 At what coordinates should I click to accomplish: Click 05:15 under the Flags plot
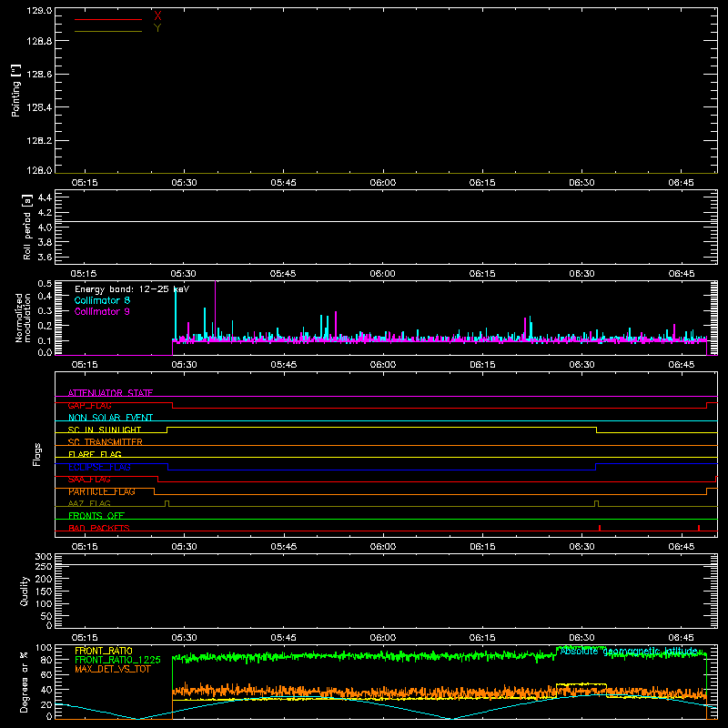point(85,547)
